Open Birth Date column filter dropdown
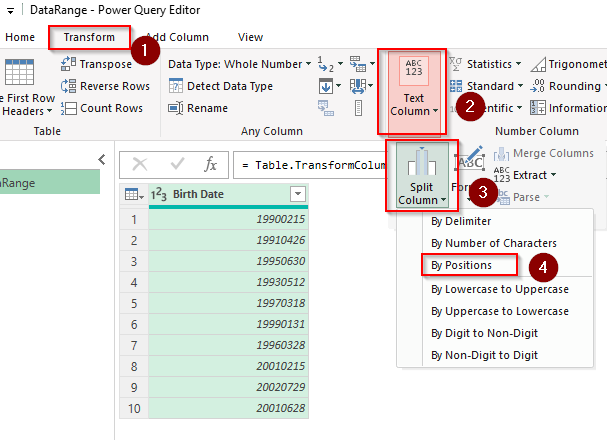 click(298, 194)
